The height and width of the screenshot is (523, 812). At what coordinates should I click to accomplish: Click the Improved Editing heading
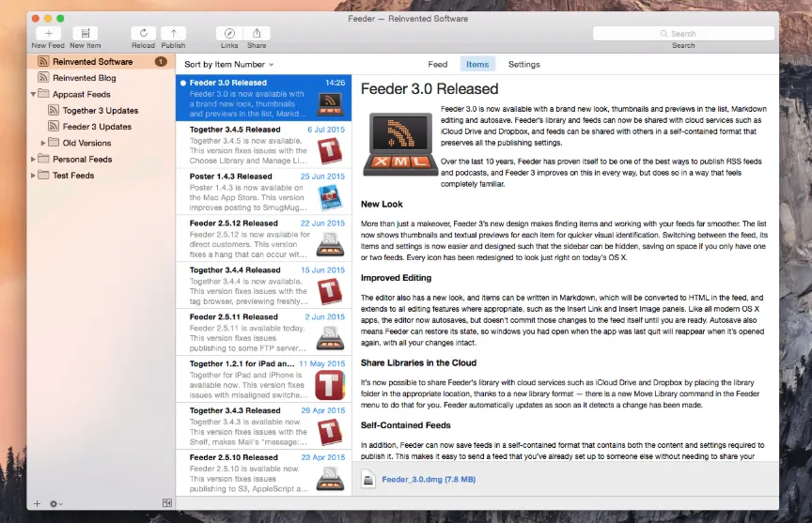tap(397, 278)
